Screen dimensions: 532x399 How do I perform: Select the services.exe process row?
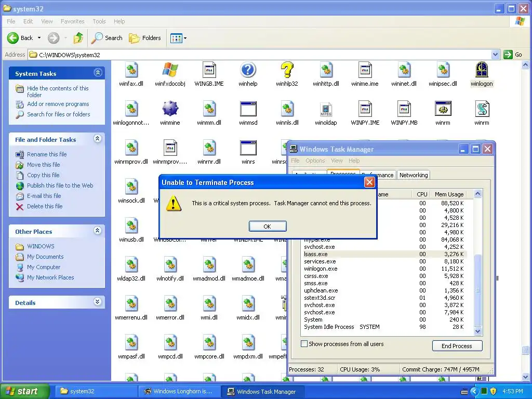pos(385,261)
